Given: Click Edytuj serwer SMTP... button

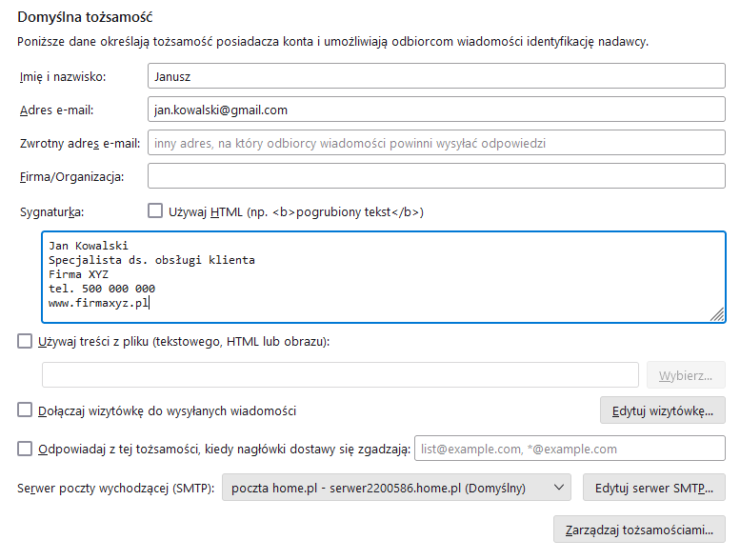Looking at the screenshot, I should click(x=654, y=488).
